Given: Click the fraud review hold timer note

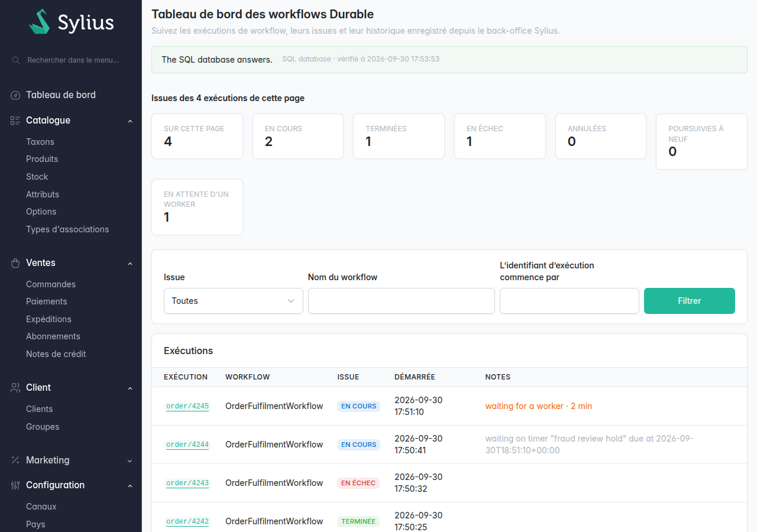Looking at the screenshot, I should coord(590,445).
